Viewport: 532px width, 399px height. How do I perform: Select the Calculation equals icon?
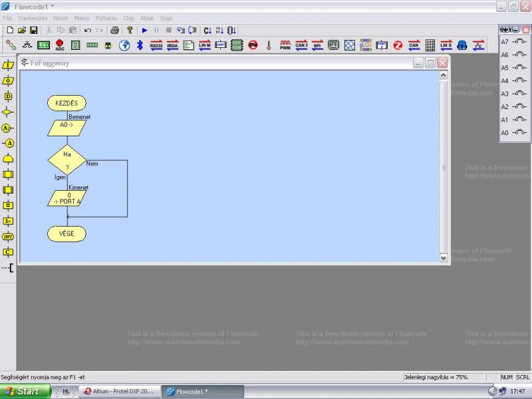point(8,205)
